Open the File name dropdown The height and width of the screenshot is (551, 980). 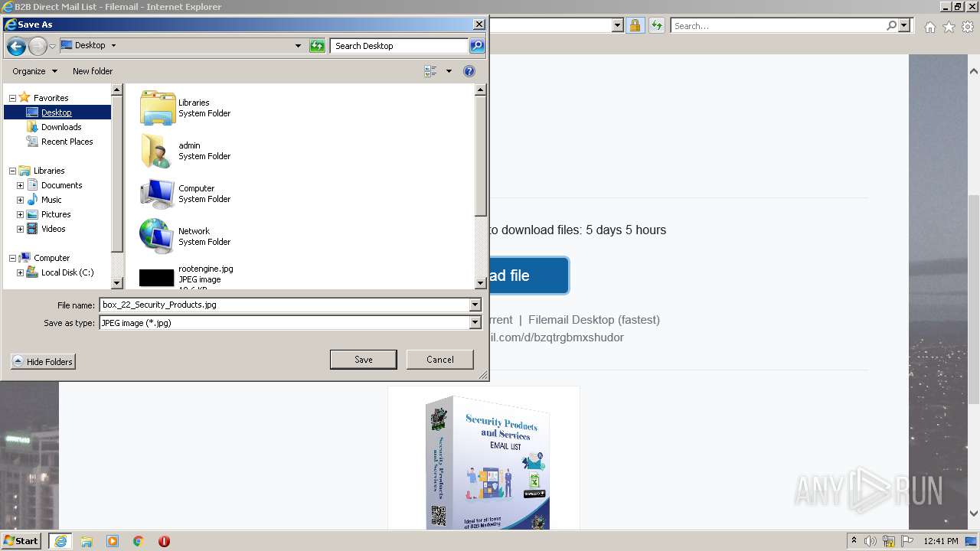click(475, 305)
